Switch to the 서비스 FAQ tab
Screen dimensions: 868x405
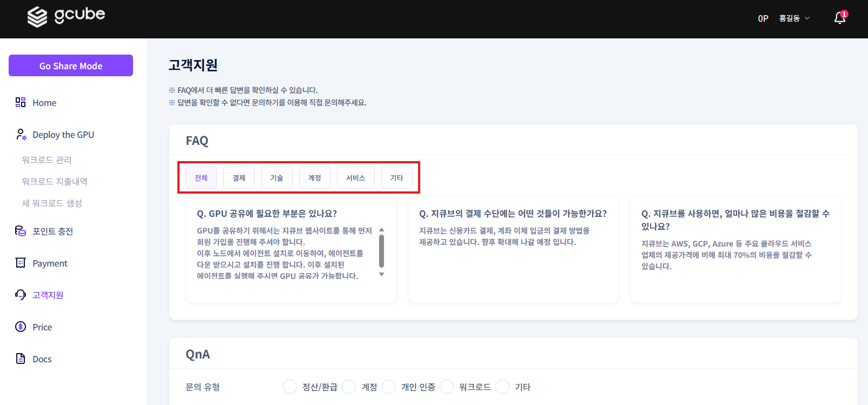(x=355, y=177)
